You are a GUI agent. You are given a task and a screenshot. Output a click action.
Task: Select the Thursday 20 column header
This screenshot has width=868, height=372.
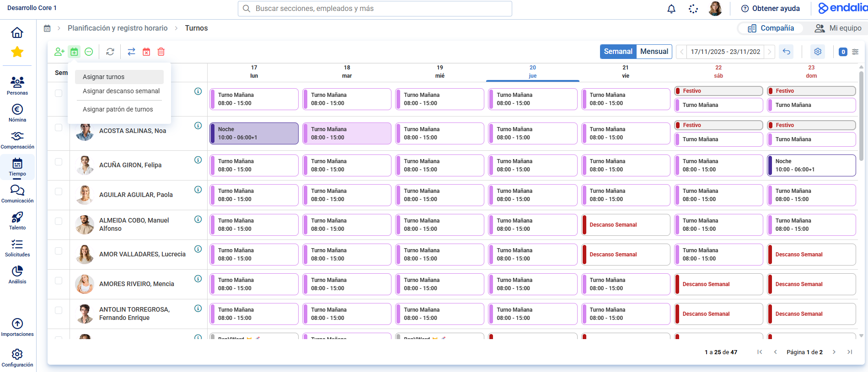pyautogui.click(x=533, y=72)
